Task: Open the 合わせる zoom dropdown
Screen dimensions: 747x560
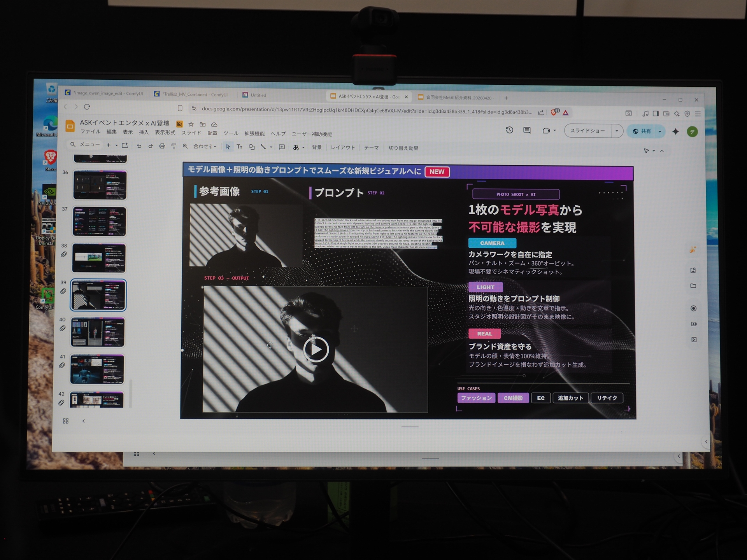Action: coord(205,146)
